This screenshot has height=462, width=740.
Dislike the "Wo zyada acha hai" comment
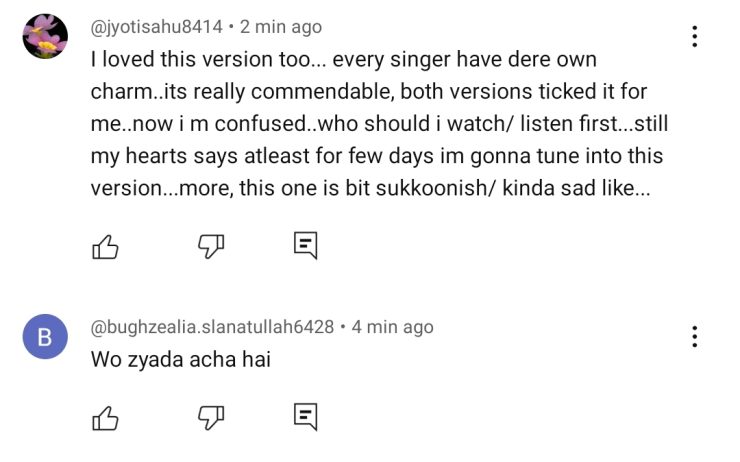[209, 417]
